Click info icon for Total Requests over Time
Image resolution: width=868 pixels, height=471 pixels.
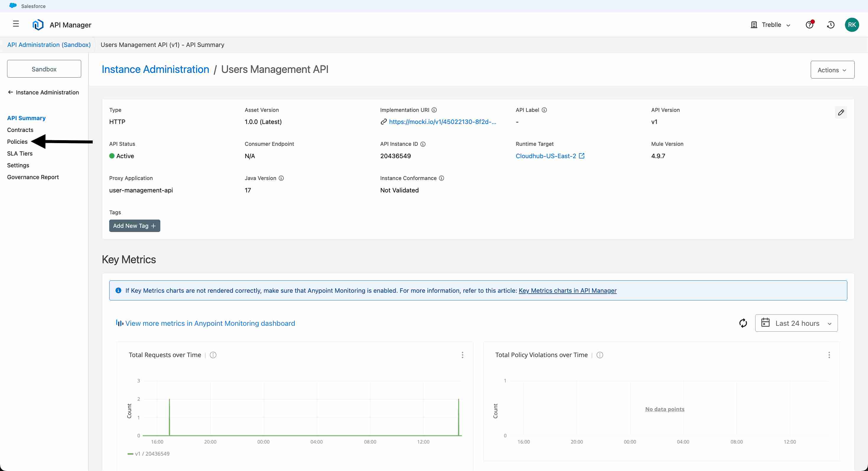tap(213, 355)
